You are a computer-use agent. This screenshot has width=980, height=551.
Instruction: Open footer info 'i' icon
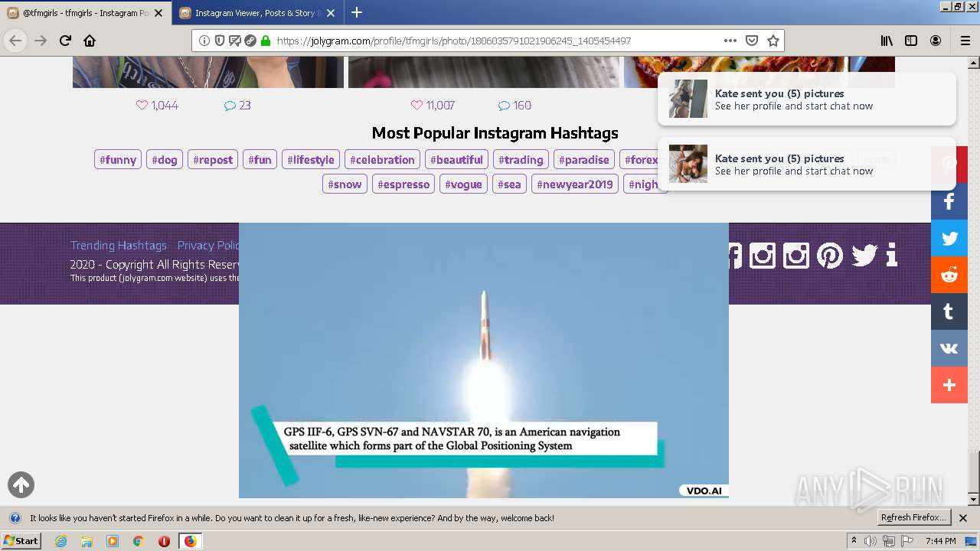tap(891, 255)
